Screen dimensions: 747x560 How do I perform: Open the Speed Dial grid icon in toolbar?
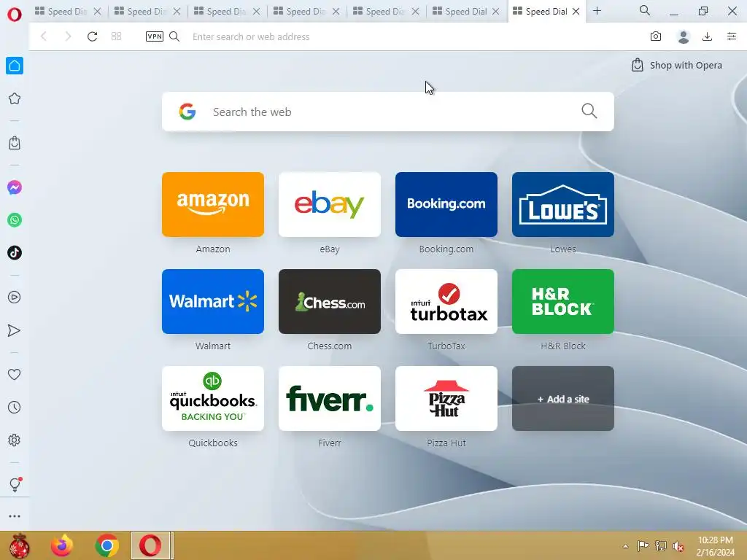[x=116, y=36]
